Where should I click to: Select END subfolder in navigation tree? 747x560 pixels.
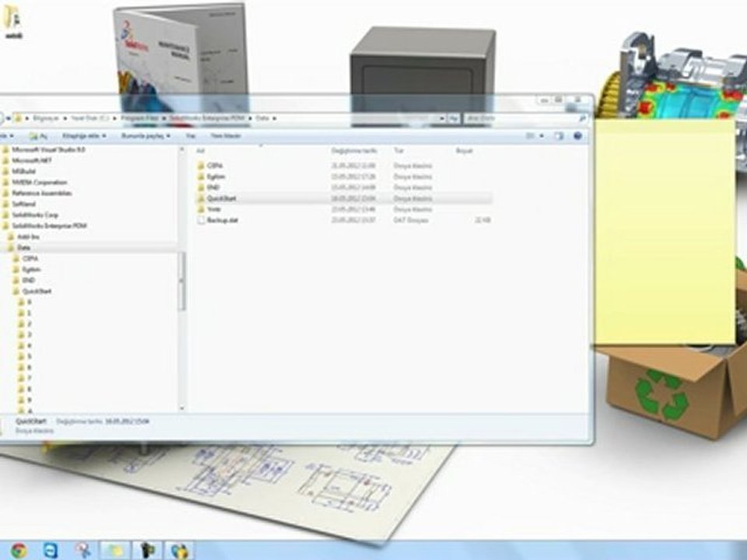[29, 281]
